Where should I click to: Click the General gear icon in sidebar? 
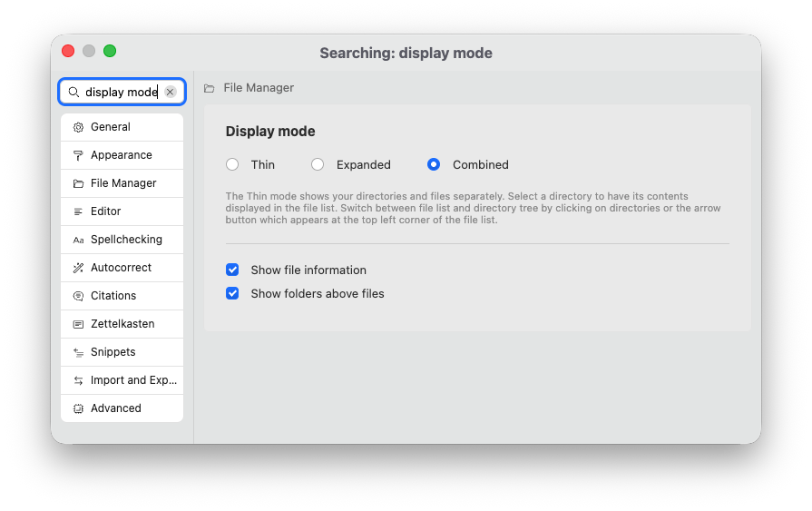tap(78, 127)
